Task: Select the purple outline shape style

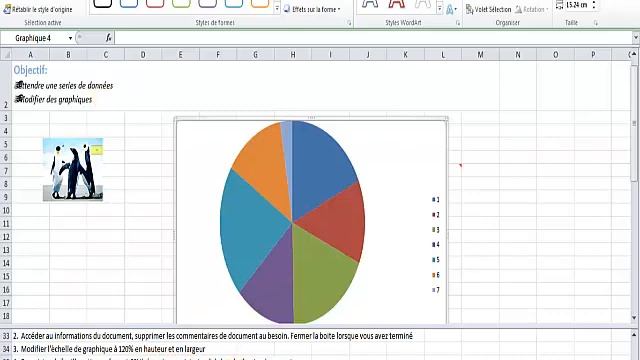Action: pyautogui.click(x=207, y=3)
